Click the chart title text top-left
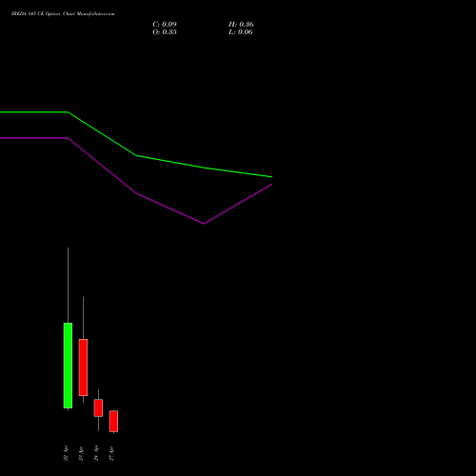476x476 pixels. [x=63, y=14]
